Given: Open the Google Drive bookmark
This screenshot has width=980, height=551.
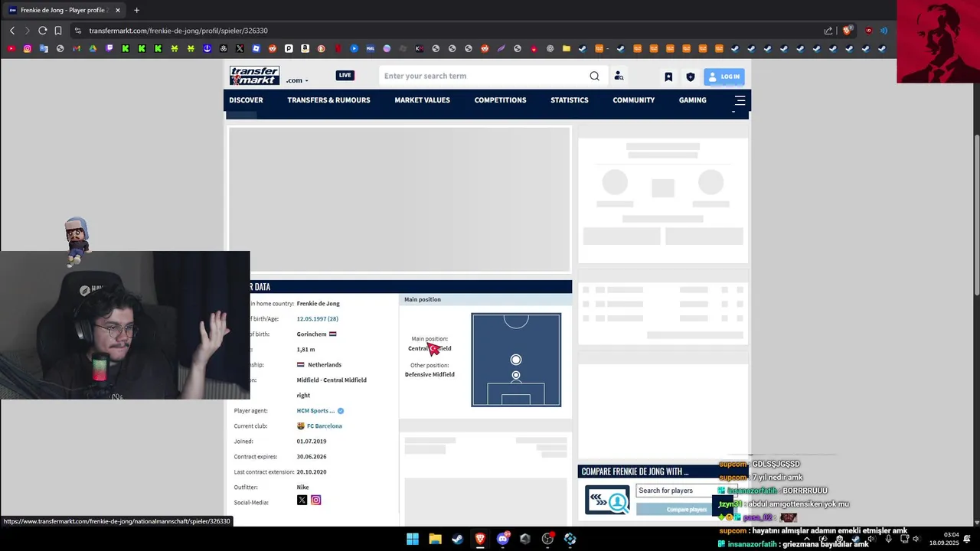Looking at the screenshot, I should (x=93, y=48).
